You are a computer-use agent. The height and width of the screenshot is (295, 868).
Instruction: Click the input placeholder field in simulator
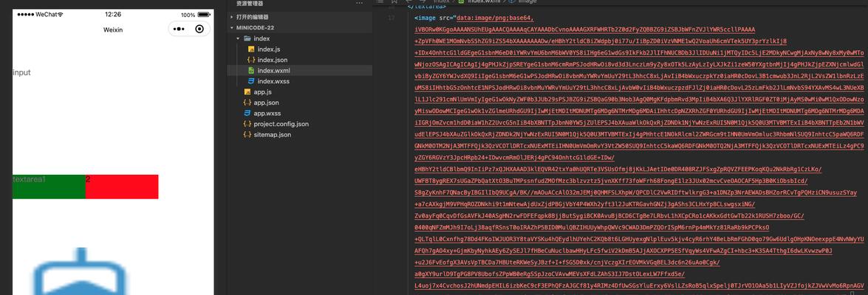click(x=22, y=72)
